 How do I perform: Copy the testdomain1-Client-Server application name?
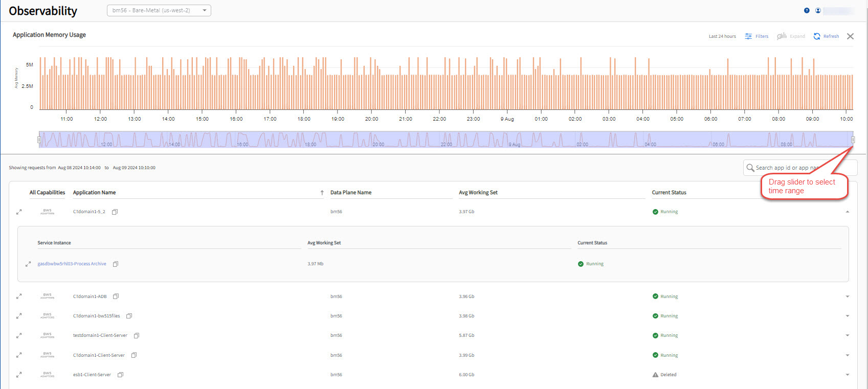point(137,336)
